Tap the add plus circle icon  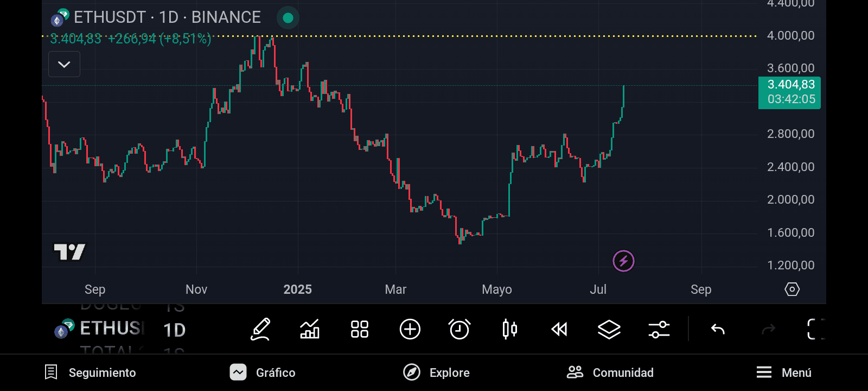tap(410, 329)
